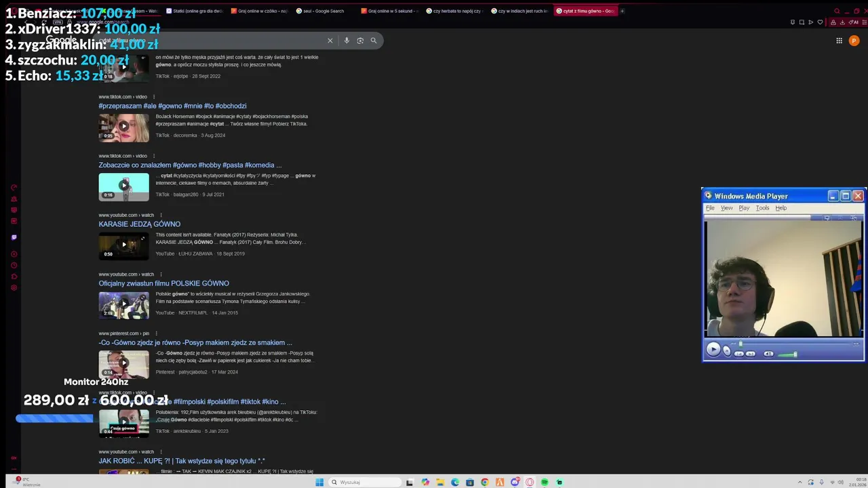868x488 pixels.
Task: Switch to seul - Google Search tab
Action: tap(324, 11)
